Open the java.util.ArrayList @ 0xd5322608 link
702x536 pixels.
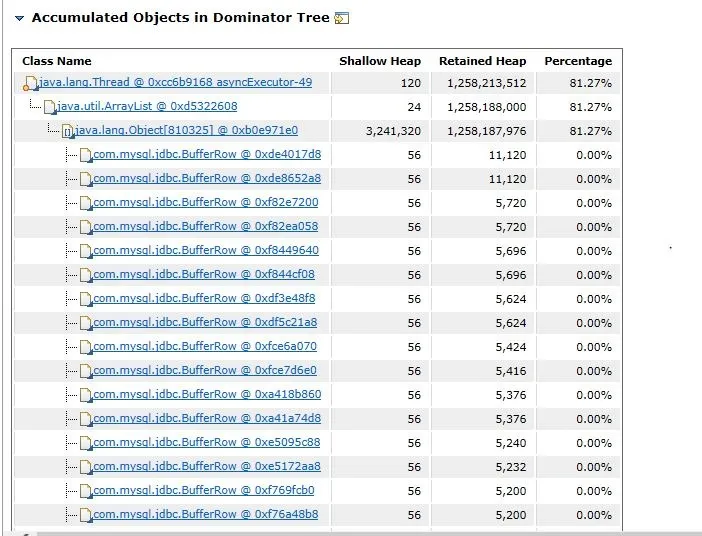pos(147,106)
